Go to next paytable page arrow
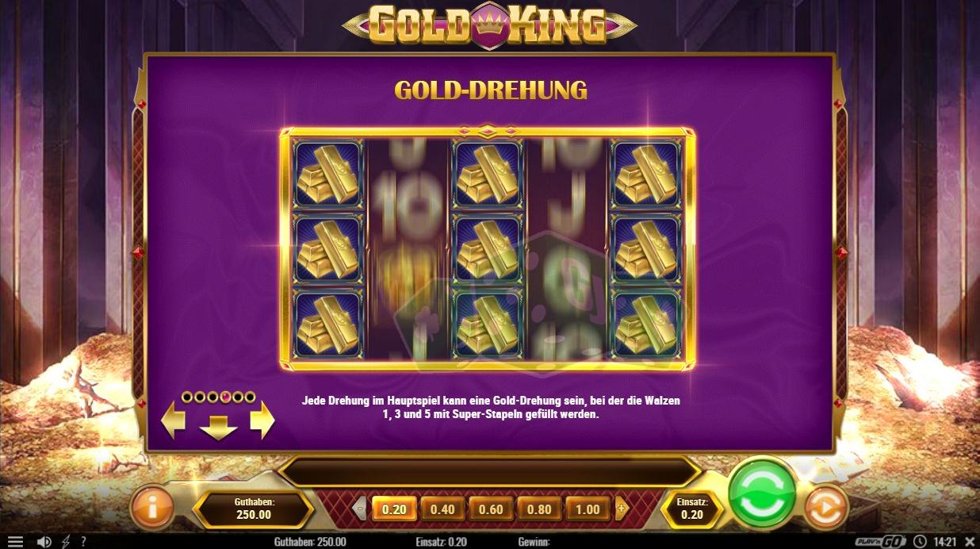This screenshot has width=980, height=549. pos(262,420)
